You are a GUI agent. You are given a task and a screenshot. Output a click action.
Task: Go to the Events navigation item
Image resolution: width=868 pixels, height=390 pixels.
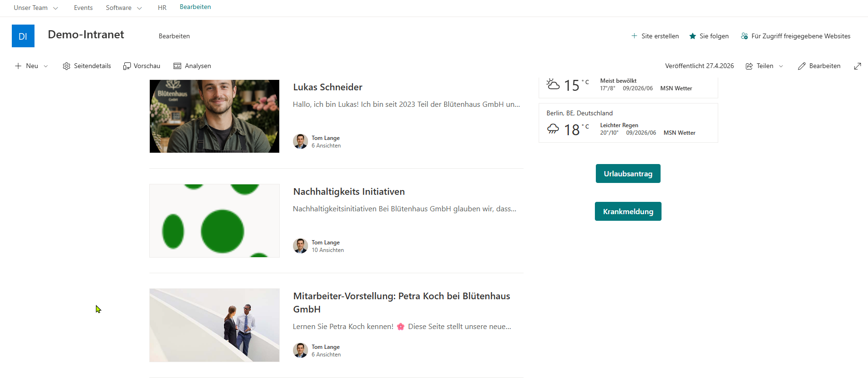click(83, 8)
